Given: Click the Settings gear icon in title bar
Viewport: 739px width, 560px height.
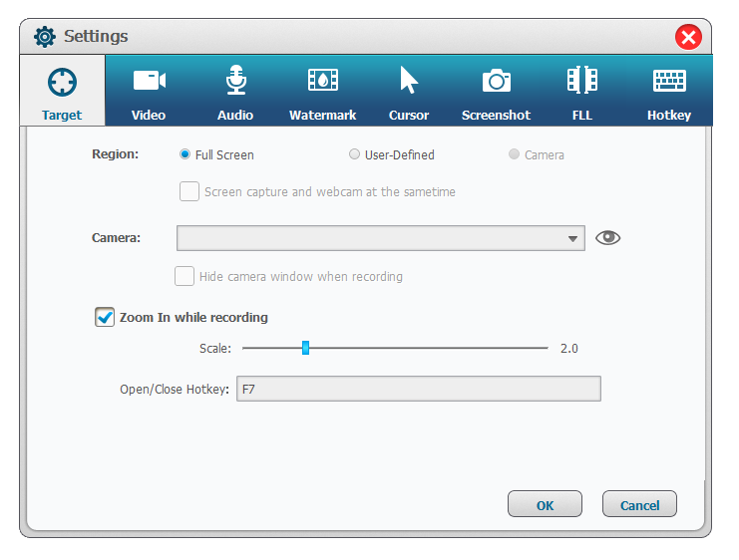Looking at the screenshot, I should tap(45, 37).
